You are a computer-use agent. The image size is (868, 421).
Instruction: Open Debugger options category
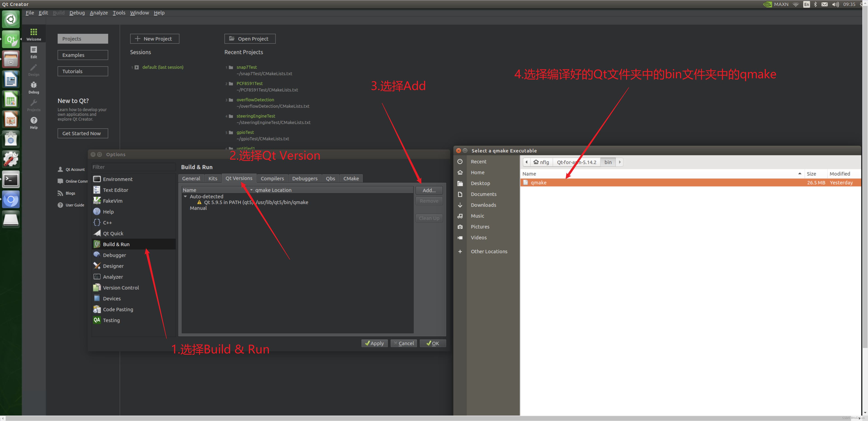pos(133,255)
